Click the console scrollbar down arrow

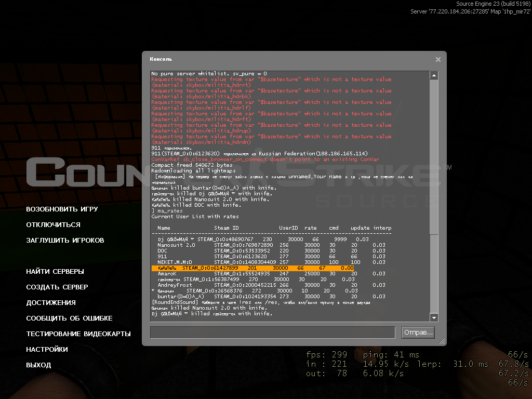pos(434,318)
